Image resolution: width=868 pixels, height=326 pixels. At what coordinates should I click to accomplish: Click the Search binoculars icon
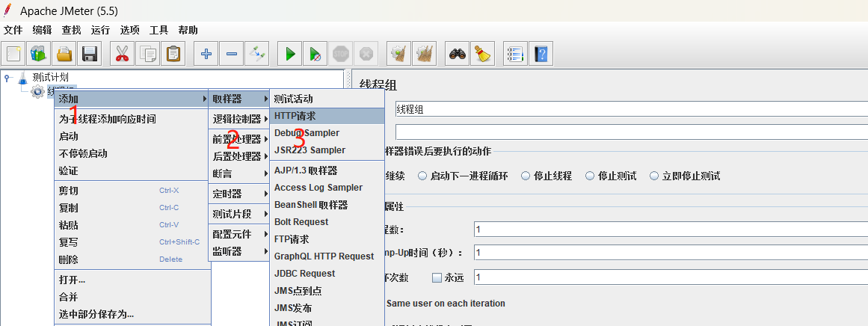(x=458, y=55)
